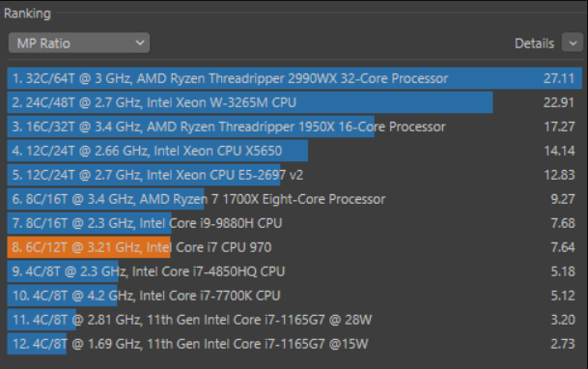Click the 22.91 score value
Viewport: 588px width, 369px height.
[559, 102]
